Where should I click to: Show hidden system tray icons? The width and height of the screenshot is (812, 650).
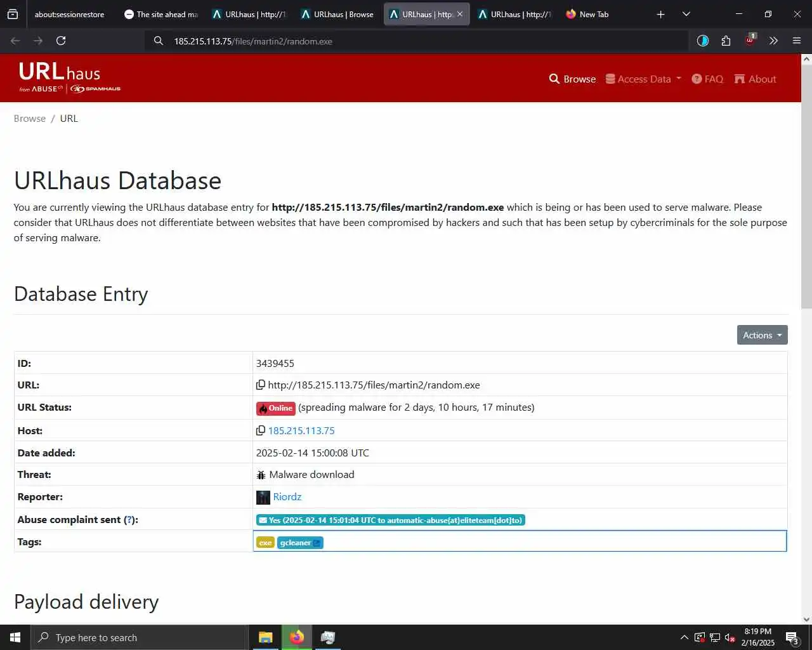coord(684,637)
